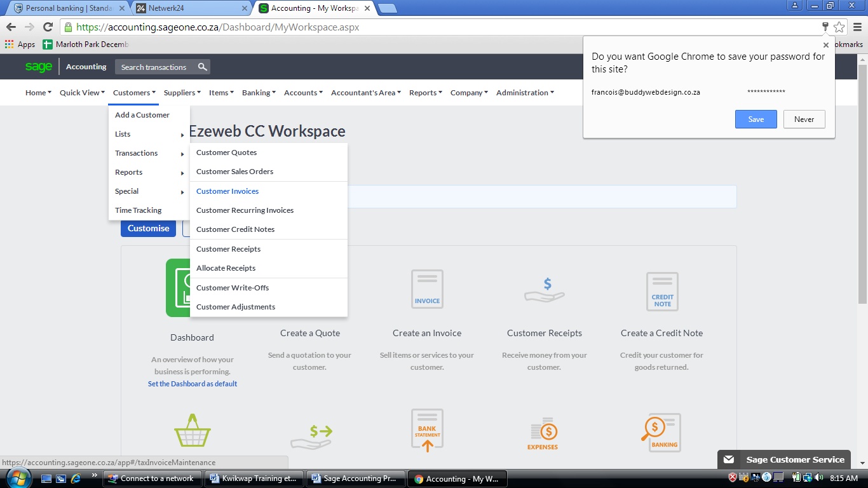Click the browser Reload icon

point(48,27)
